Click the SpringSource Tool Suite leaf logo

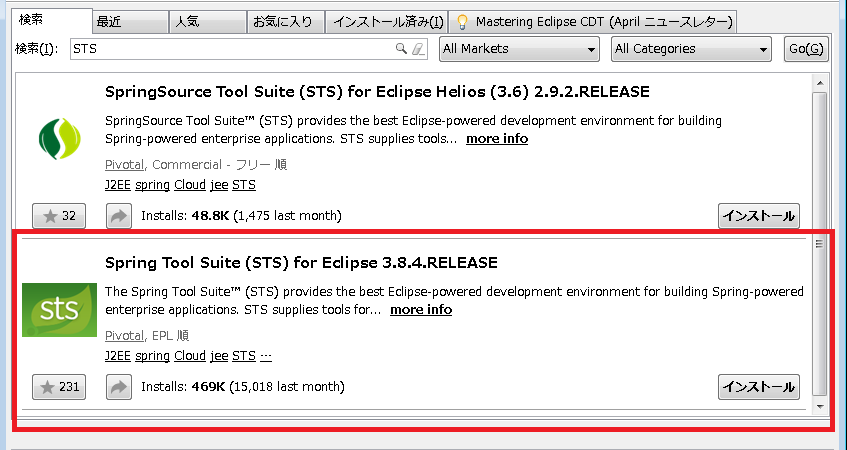(x=59, y=139)
